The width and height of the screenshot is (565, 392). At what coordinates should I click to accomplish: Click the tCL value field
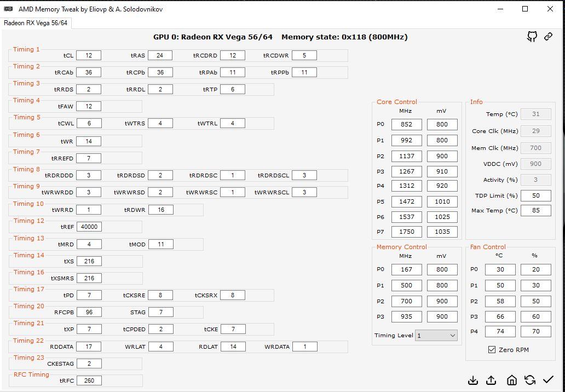(89, 55)
